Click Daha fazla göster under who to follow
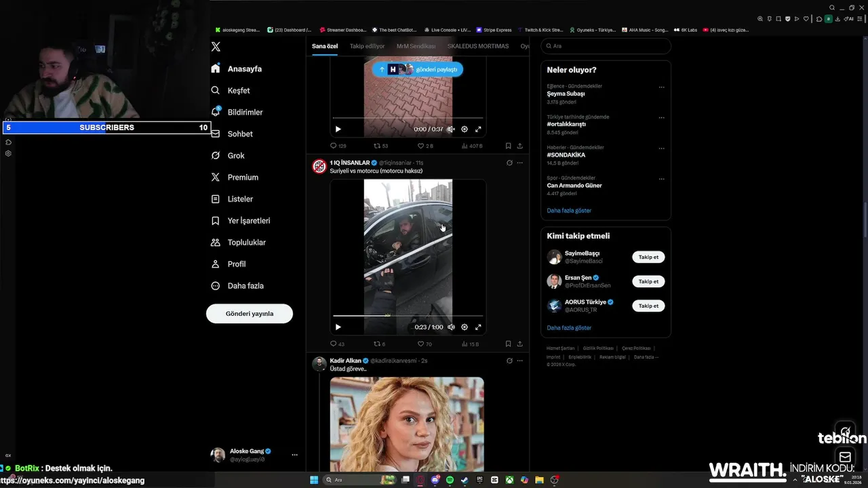The image size is (868, 488). tap(569, 327)
